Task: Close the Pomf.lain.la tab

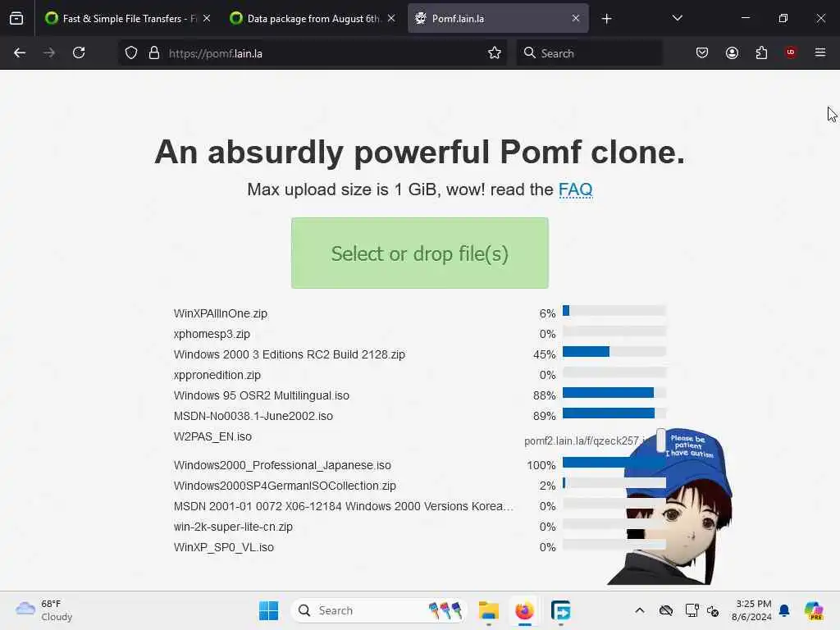Action: point(575,18)
